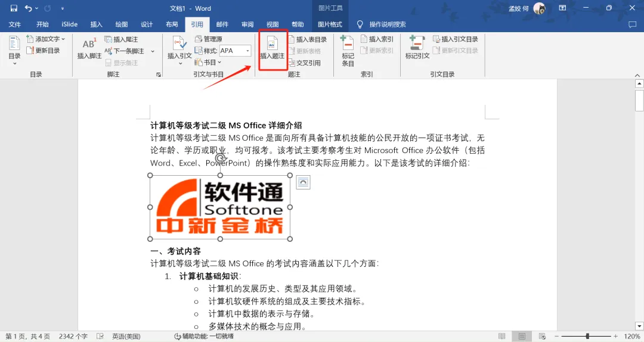Expand the 下一条脚注 dropdown arrow

tap(153, 51)
